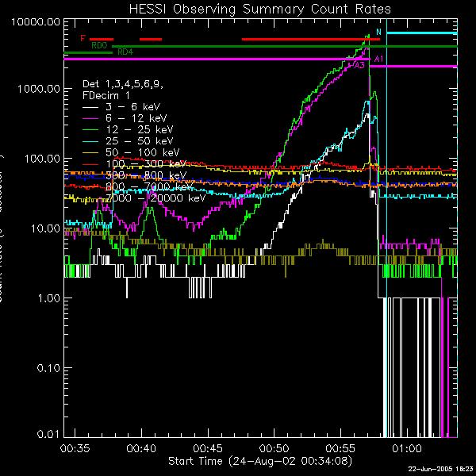
Task: Click the 1.00 y-axis tick label
Action: tap(49, 298)
